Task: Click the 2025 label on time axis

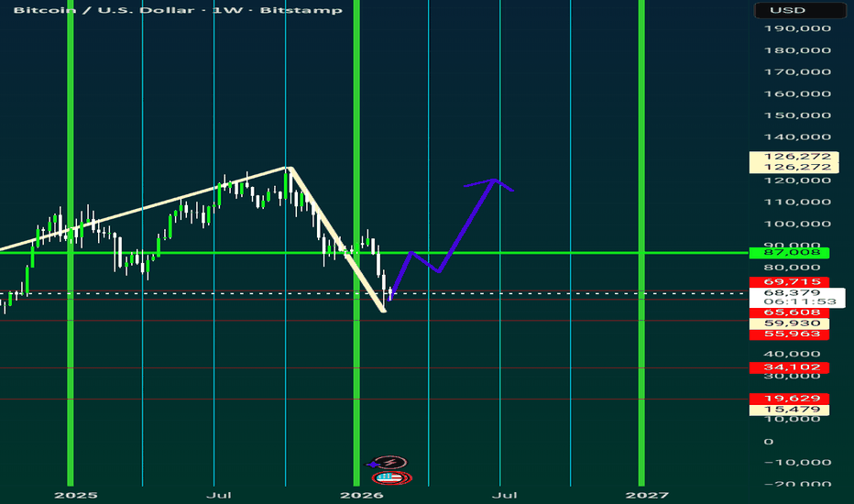Action: click(76, 495)
